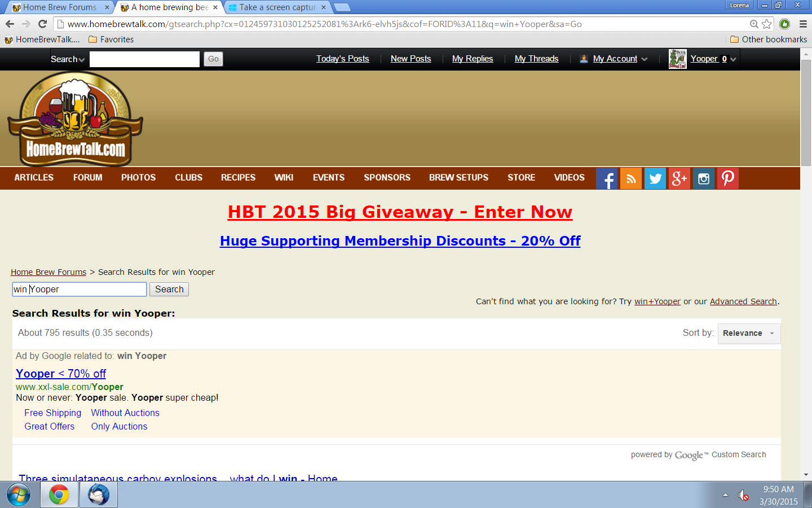Click Home Brew Forums breadcrumb link
The width and height of the screenshot is (812, 508).
48,272
